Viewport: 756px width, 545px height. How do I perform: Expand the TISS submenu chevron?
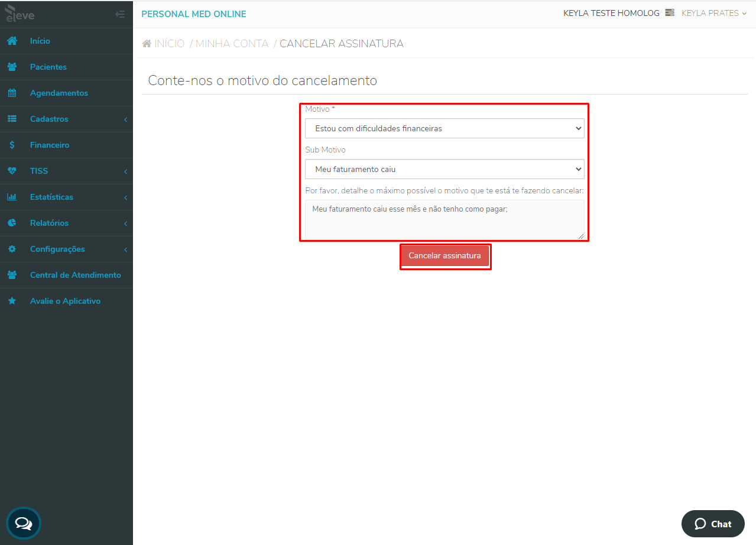pyautogui.click(x=125, y=171)
